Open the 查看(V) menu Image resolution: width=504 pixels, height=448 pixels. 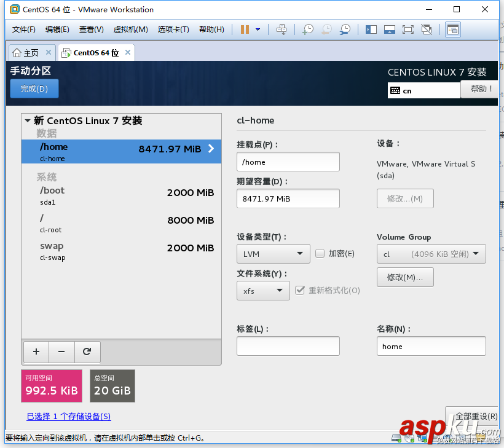point(92,29)
